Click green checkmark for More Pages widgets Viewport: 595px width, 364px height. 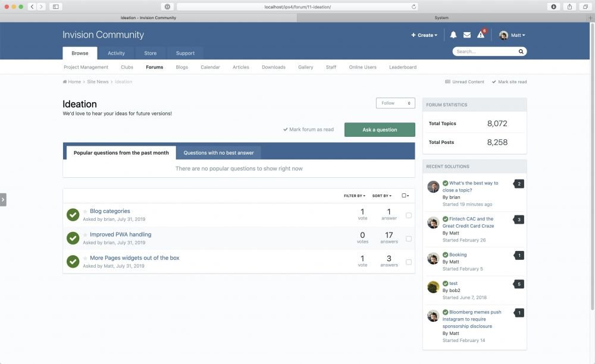click(x=73, y=261)
